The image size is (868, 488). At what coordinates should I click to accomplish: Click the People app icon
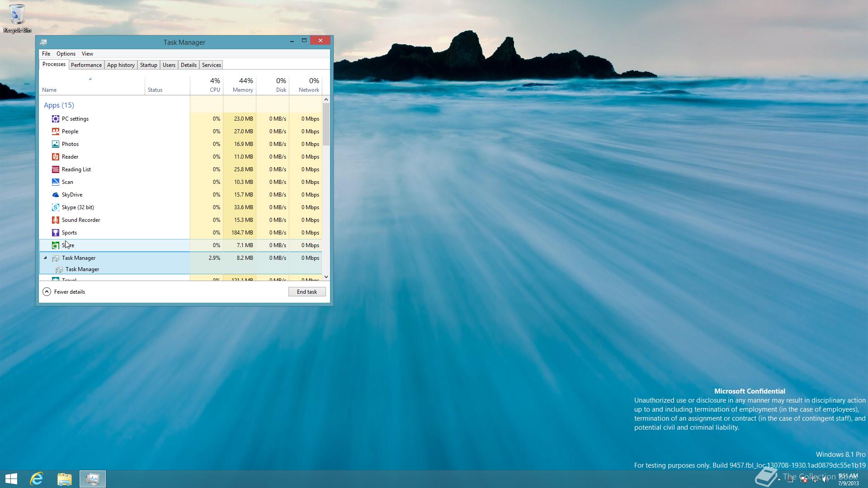pos(55,131)
